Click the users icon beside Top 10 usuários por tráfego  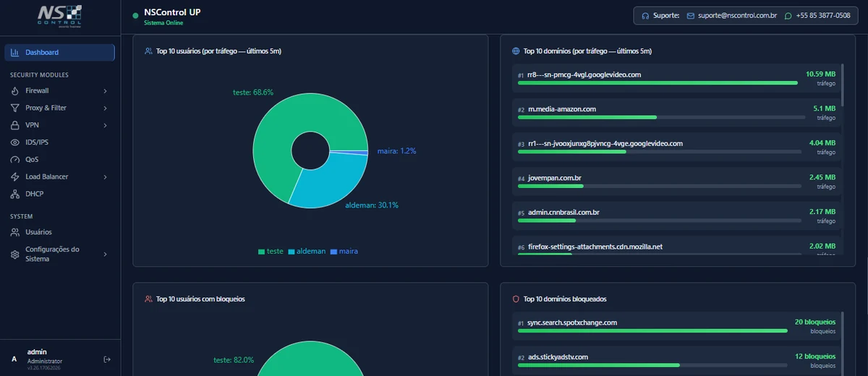point(148,51)
